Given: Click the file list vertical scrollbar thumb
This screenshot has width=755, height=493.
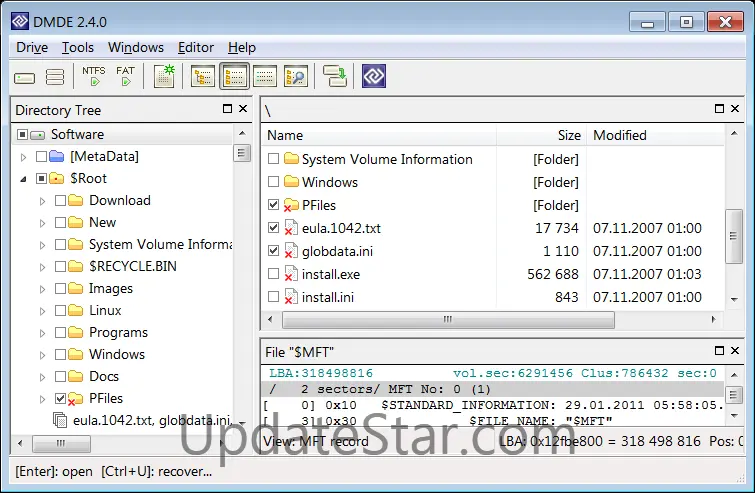Looking at the screenshot, I should click(733, 236).
